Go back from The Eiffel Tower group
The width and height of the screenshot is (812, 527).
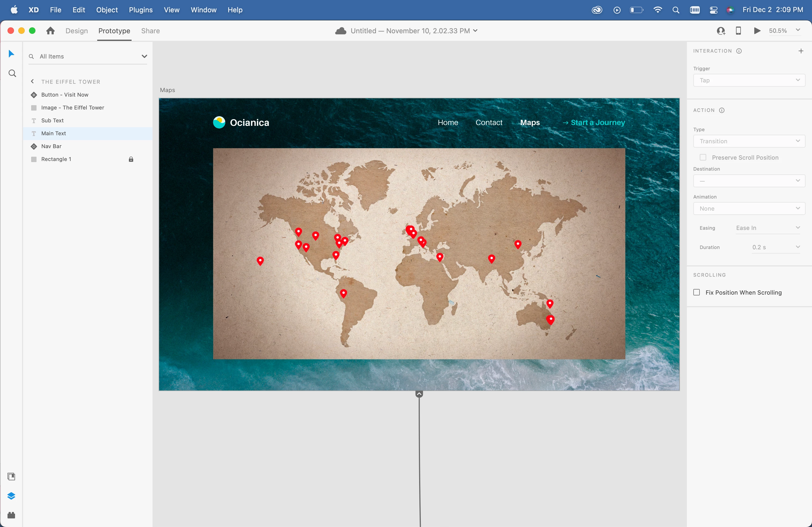click(x=32, y=82)
